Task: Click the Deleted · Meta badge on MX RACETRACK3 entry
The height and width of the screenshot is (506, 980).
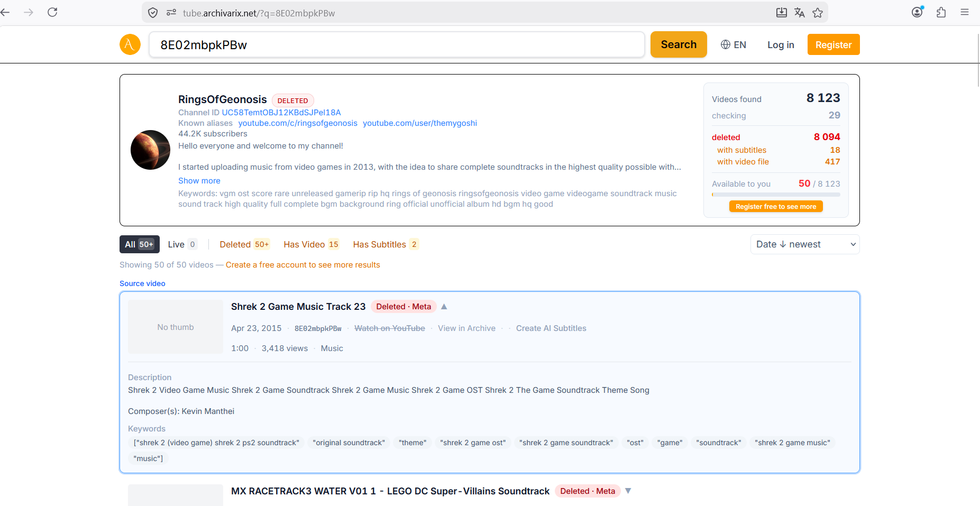Action: [x=588, y=491]
